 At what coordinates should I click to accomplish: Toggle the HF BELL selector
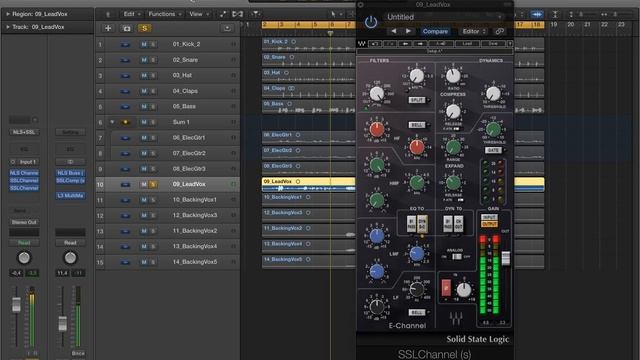pos(417,125)
